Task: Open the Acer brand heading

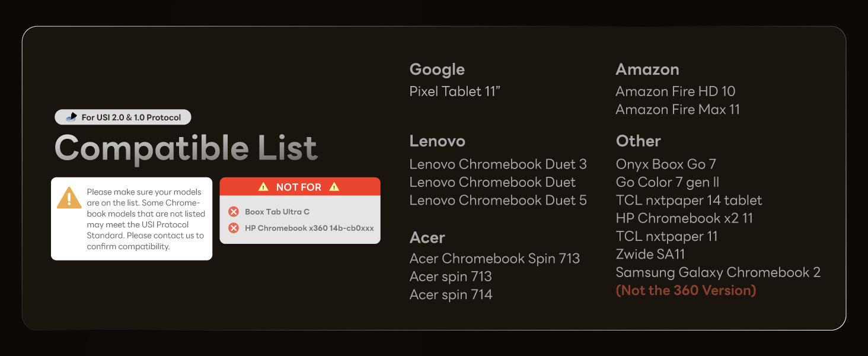Action: (427, 238)
